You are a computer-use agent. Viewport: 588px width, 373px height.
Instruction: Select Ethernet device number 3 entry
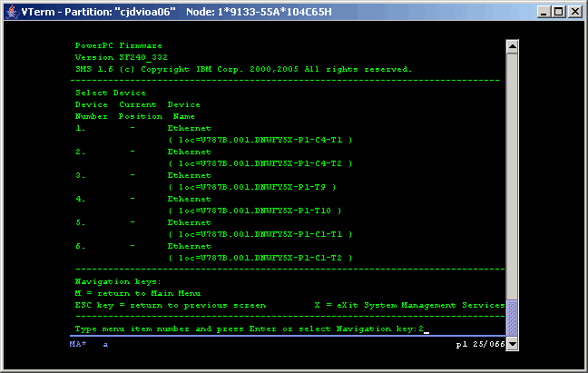pos(189,175)
